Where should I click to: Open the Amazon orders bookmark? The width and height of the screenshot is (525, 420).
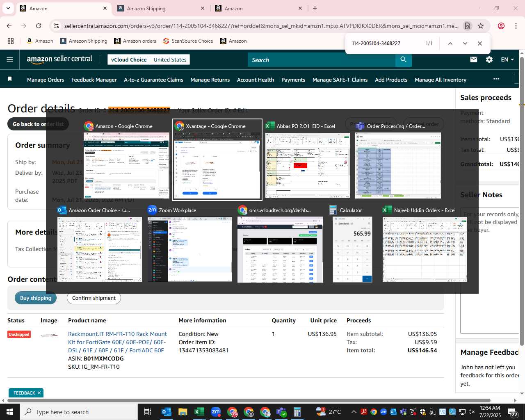135,41
